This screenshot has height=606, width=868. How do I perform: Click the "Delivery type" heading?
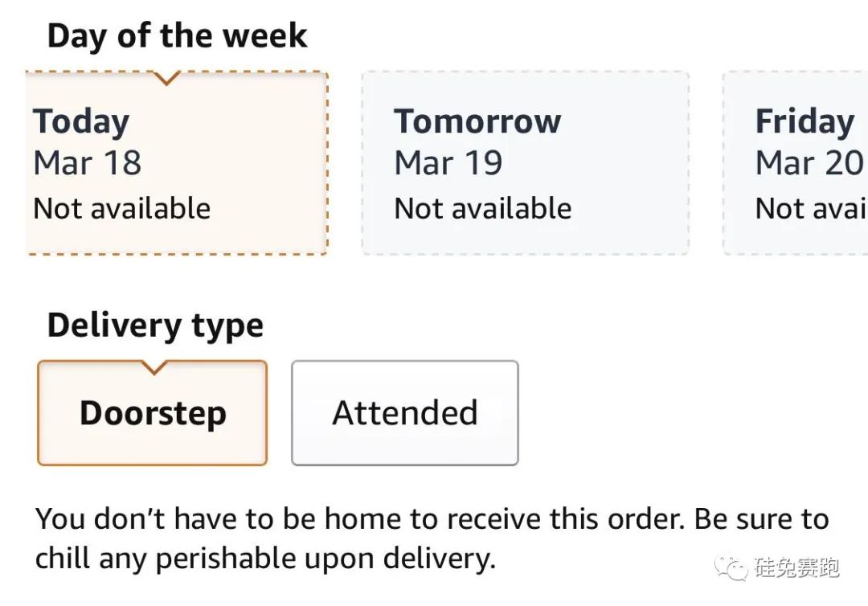pos(155,326)
